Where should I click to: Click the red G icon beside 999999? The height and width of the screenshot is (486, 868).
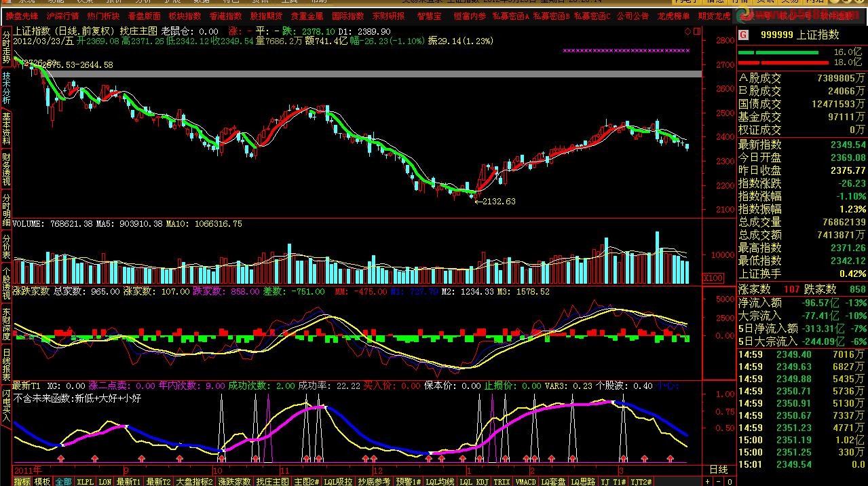[x=743, y=35]
